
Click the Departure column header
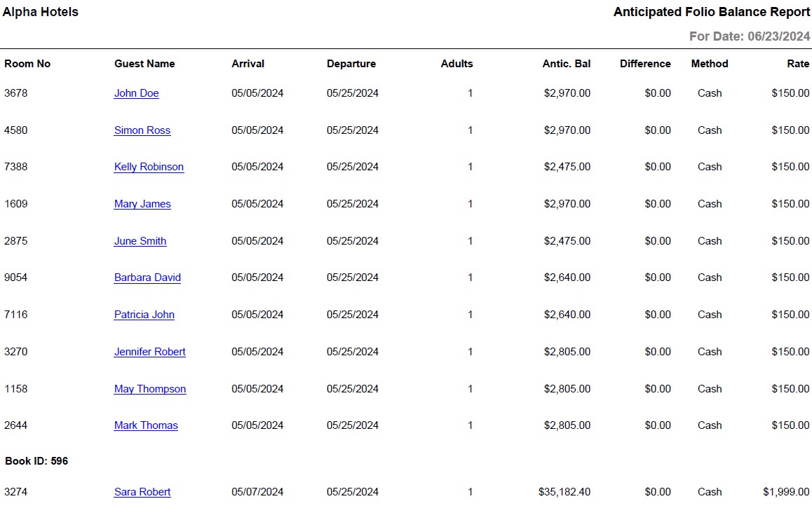(351, 64)
